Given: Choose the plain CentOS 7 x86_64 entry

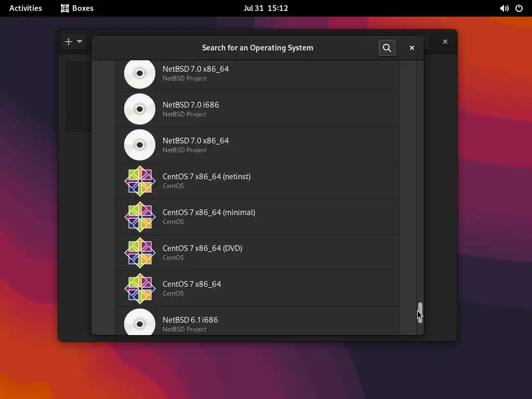Looking at the screenshot, I should (x=258, y=289).
